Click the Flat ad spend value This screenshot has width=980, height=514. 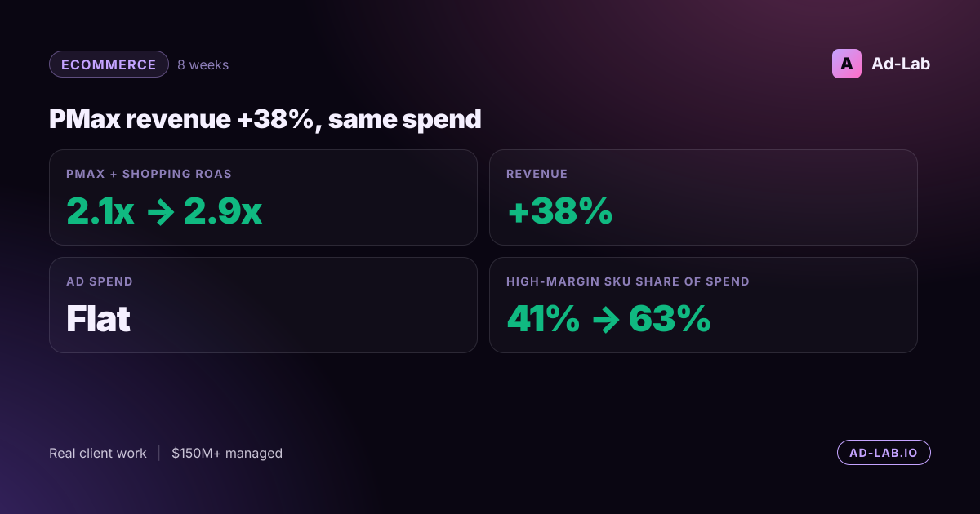(x=98, y=319)
